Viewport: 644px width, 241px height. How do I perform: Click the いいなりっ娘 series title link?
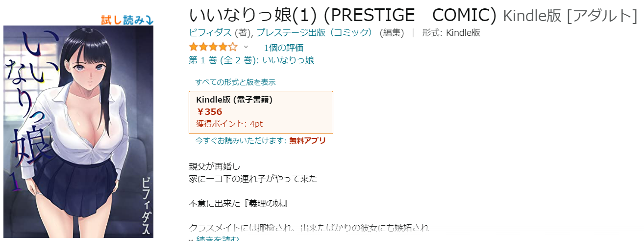click(x=288, y=60)
